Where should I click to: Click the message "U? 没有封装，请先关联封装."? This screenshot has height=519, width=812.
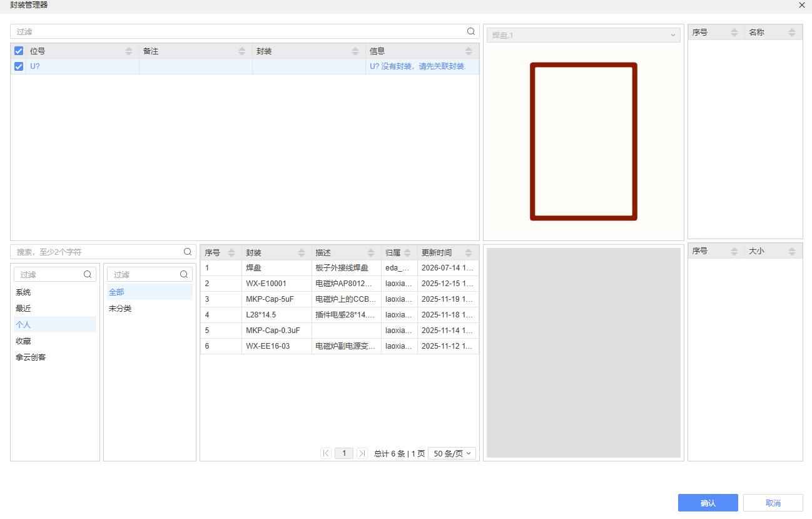[x=418, y=66]
